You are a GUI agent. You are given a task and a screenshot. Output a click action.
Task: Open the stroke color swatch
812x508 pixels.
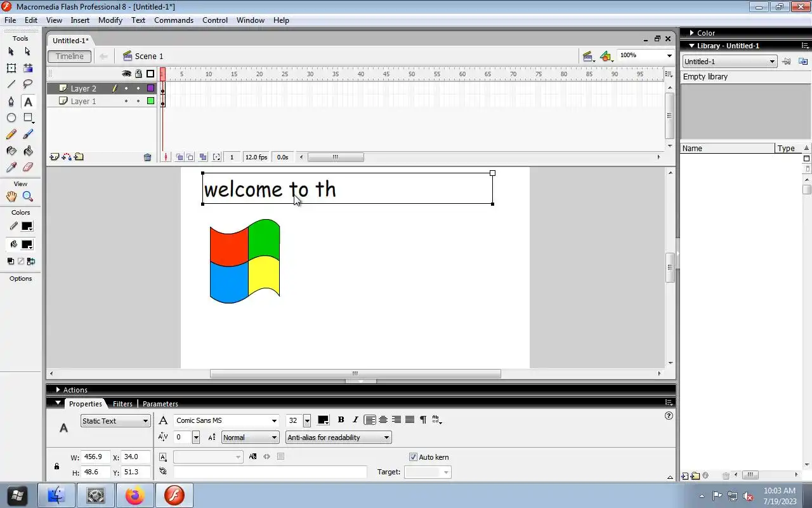click(x=27, y=226)
